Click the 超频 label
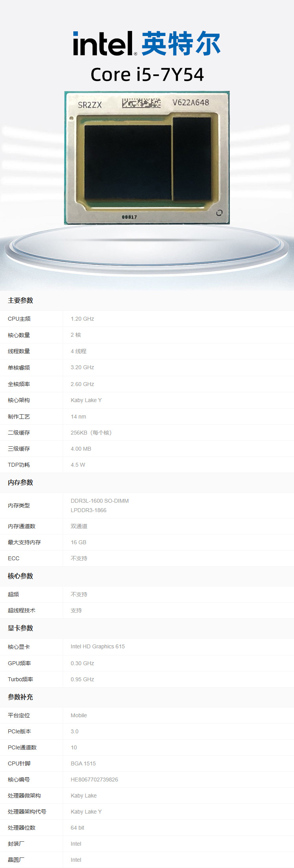This screenshot has height=868, width=294. coord(13,594)
